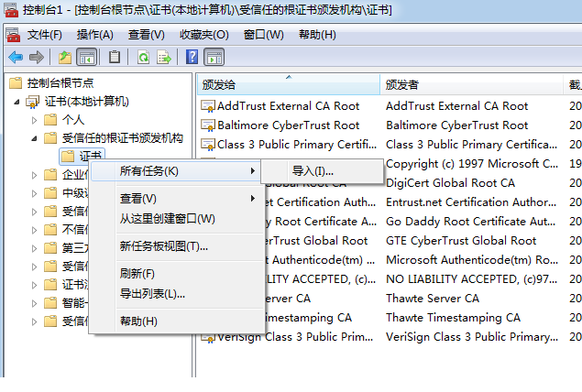Expand the 智能 tree node arrow

point(35,303)
